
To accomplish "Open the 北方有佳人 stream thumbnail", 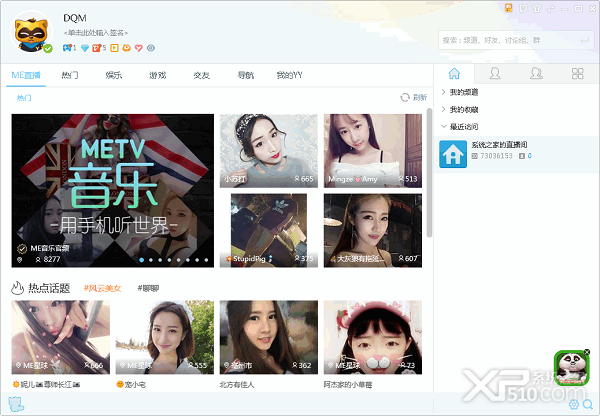I will (269, 337).
